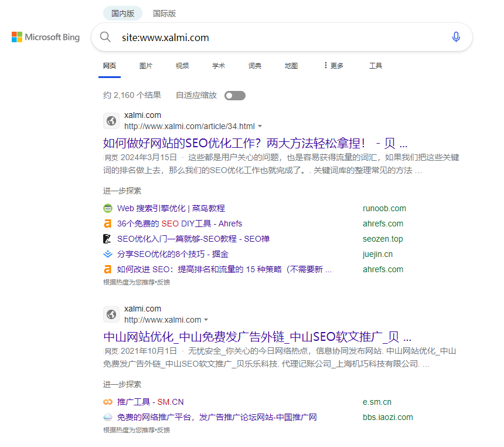Expand the dropdown arrow after http://www.xalmi.com URL

206,320
